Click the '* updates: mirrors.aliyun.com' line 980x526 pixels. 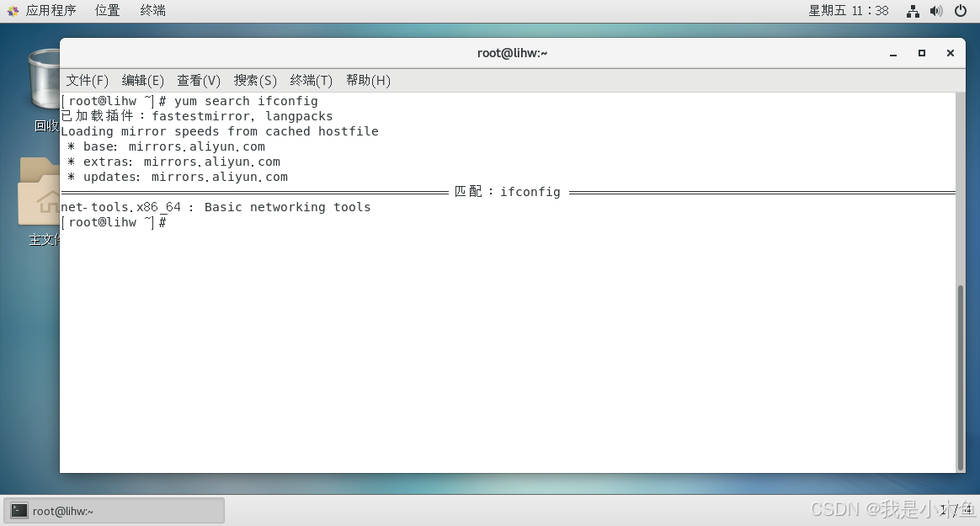click(178, 178)
